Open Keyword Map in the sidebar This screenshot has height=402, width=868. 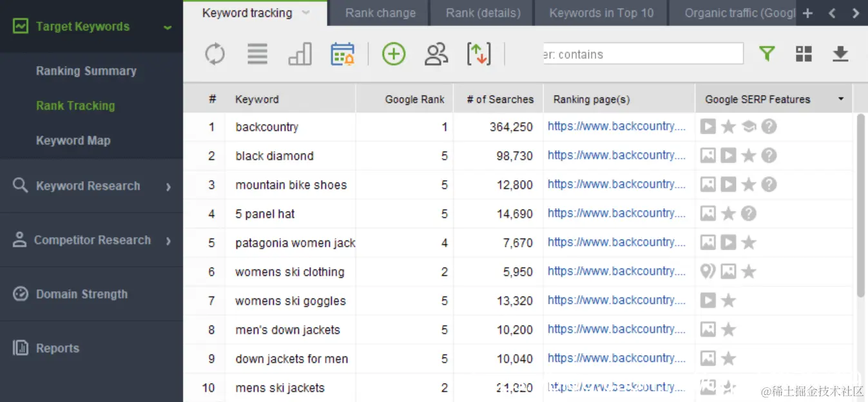pos(73,140)
